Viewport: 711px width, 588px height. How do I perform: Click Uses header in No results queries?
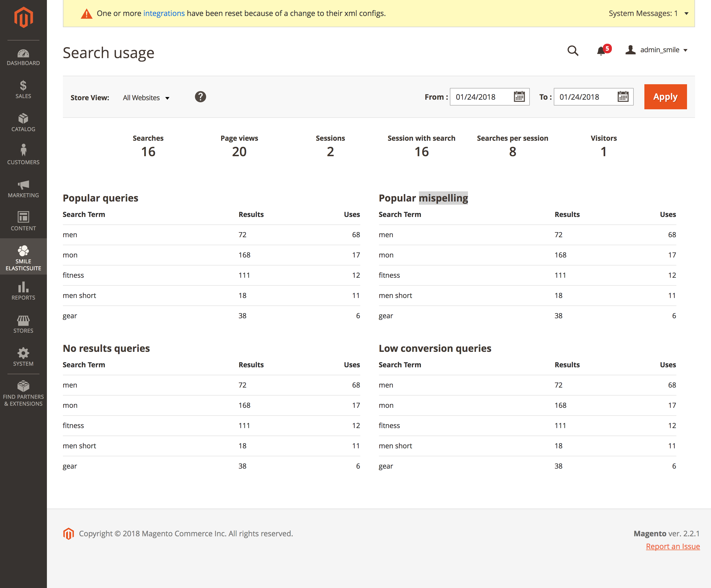click(352, 365)
